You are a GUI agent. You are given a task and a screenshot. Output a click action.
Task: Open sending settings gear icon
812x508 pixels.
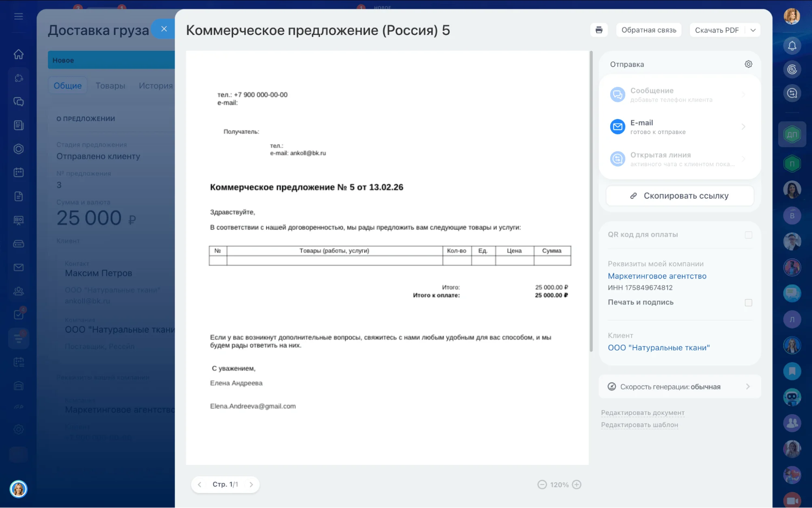click(748, 64)
